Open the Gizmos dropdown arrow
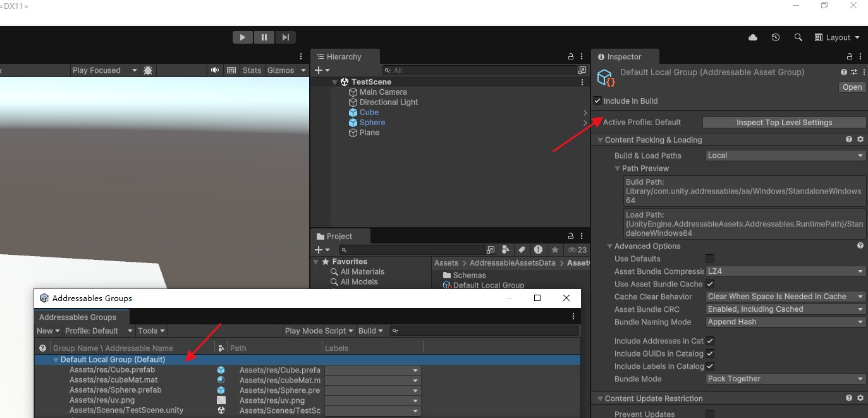Viewport: 868px width, 418px height. pyautogui.click(x=303, y=70)
